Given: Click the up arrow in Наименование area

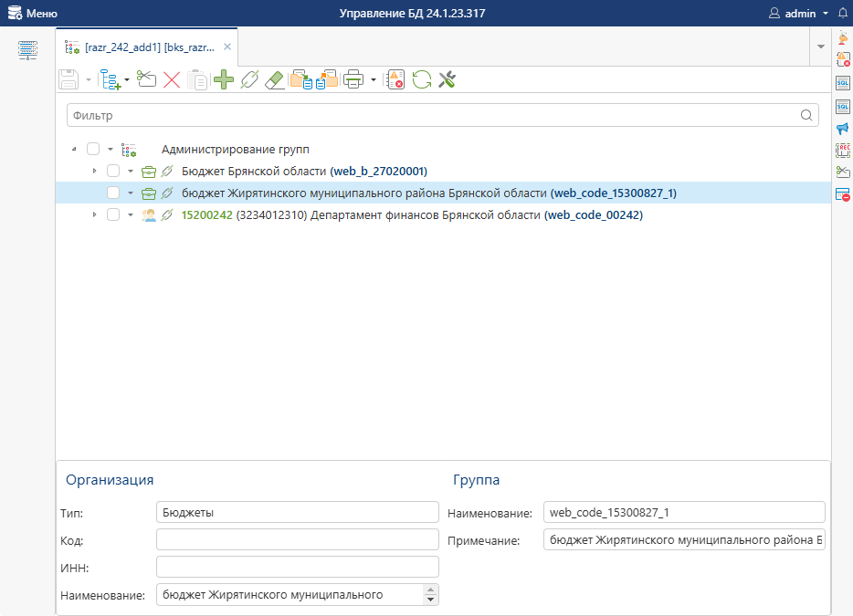Looking at the screenshot, I should (430, 590).
